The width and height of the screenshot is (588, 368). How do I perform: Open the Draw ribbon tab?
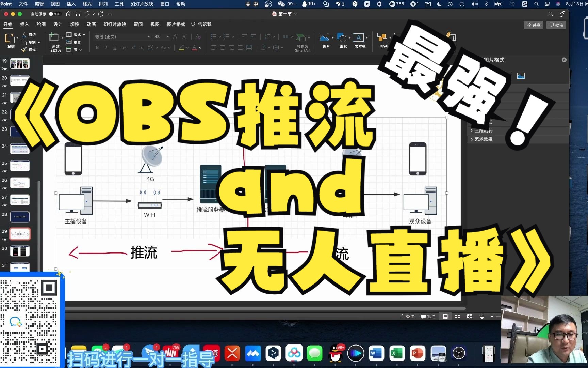41,24
